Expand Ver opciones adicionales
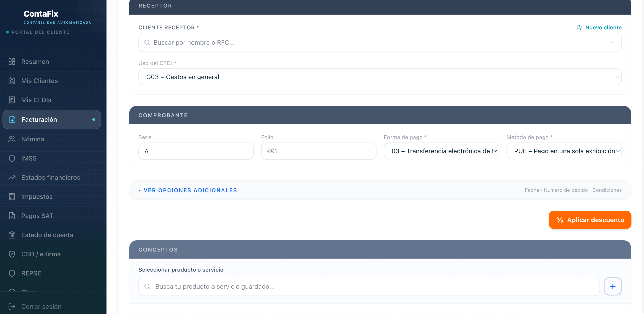Screen dimensions: 644x314 tap(188, 190)
